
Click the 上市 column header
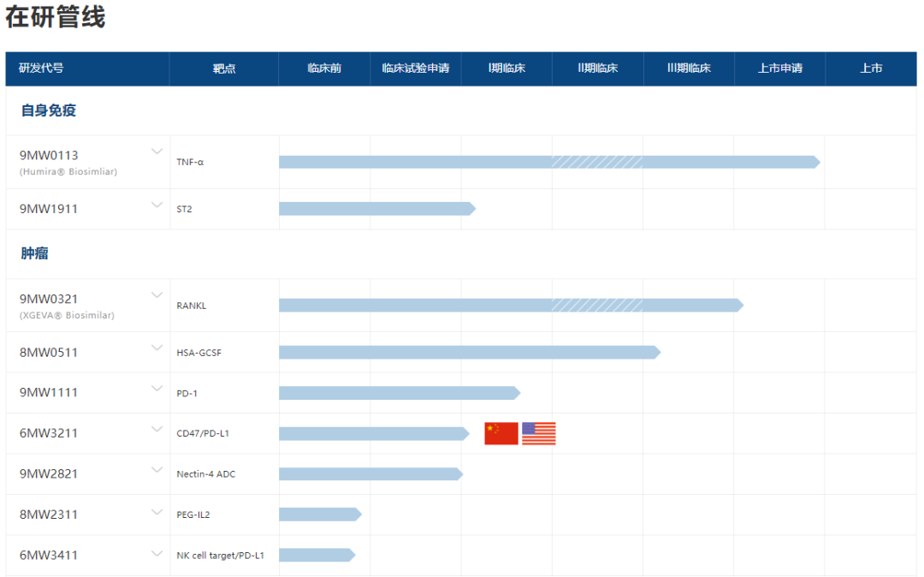[x=871, y=68]
